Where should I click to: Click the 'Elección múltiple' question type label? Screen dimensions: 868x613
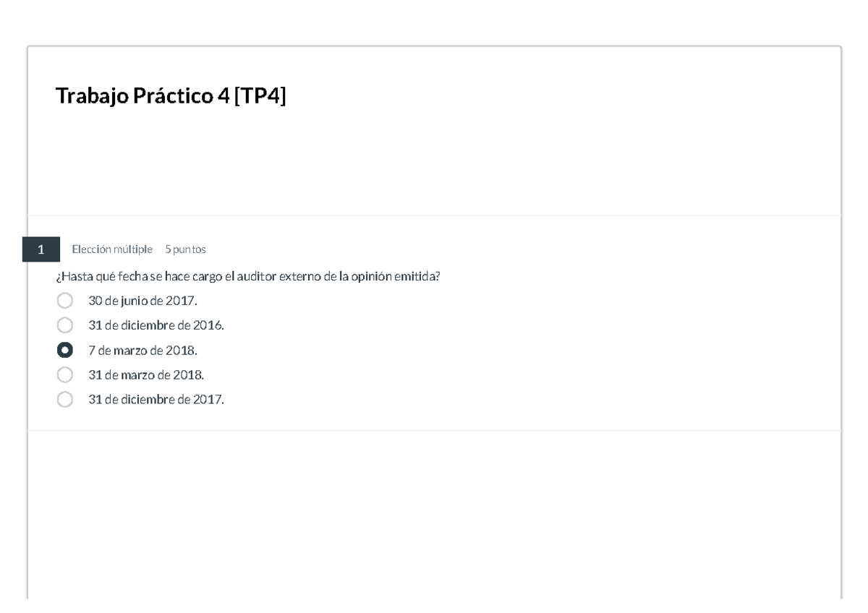point(112,249)
